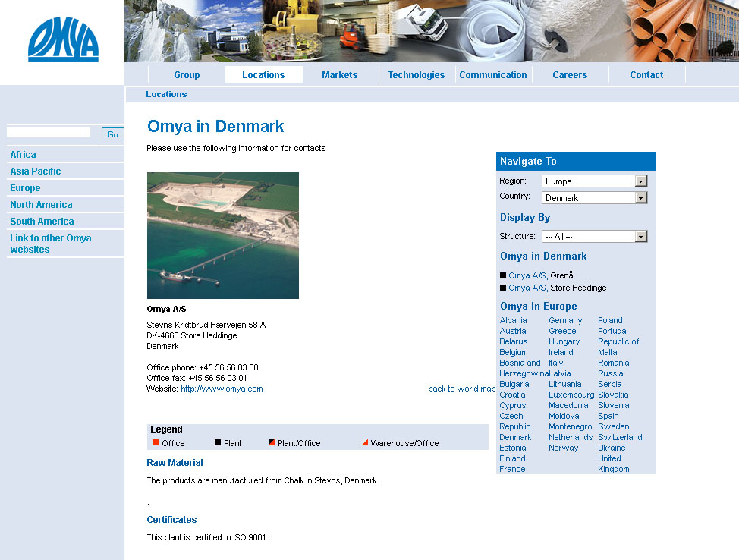Open the Communication menu

point(493,74)
